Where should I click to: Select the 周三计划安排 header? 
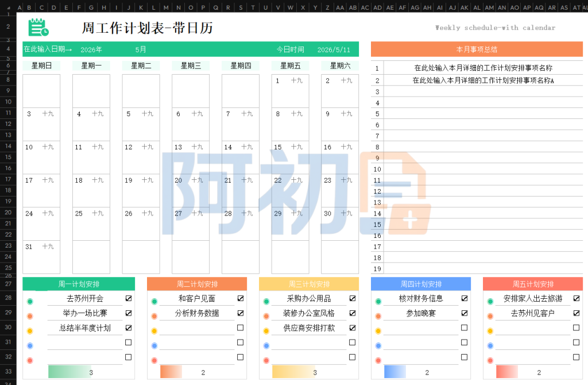(309, 284)
